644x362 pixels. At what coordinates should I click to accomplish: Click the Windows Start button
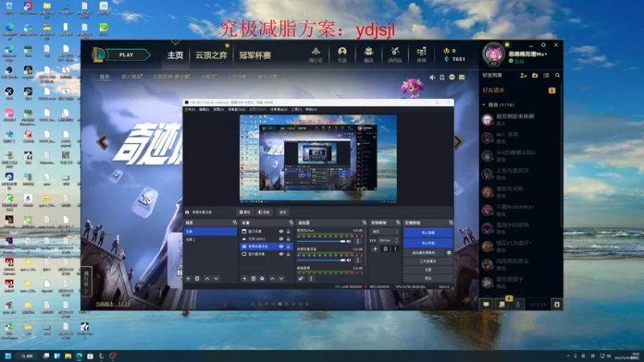(8, 356)
